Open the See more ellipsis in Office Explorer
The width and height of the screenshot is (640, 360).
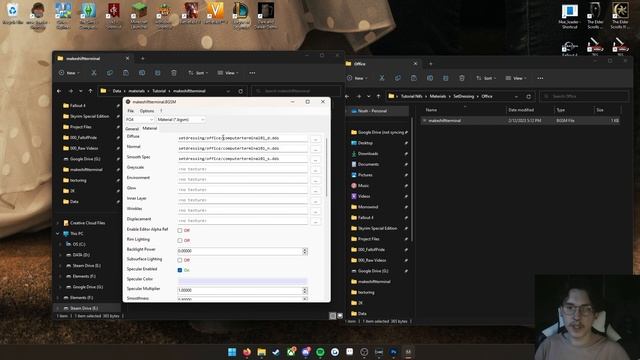coord(540,78)
